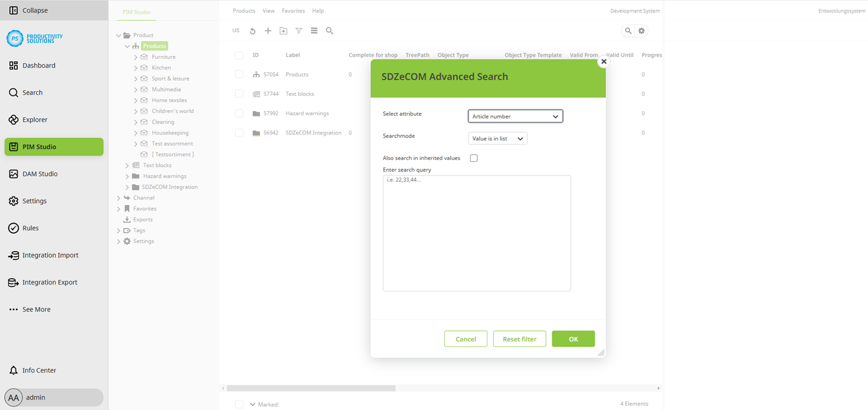The width and height of the screenshot is (868, 410).
Task: Expand the Furniture tree node
Action: 136,57
